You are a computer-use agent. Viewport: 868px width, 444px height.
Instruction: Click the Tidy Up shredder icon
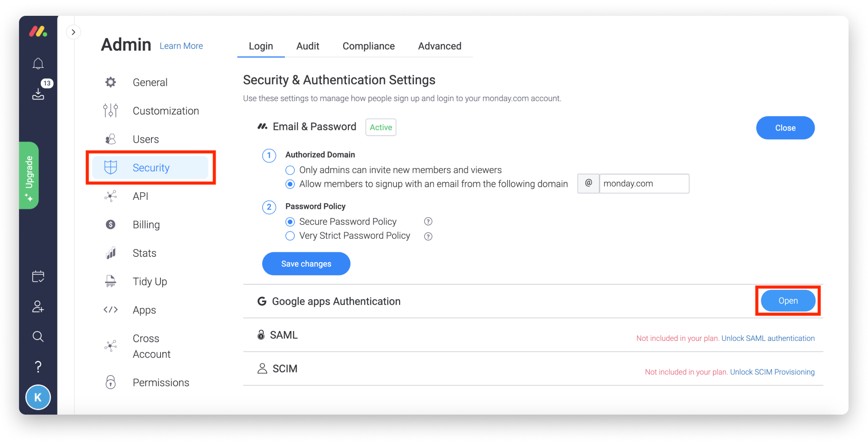111,282
